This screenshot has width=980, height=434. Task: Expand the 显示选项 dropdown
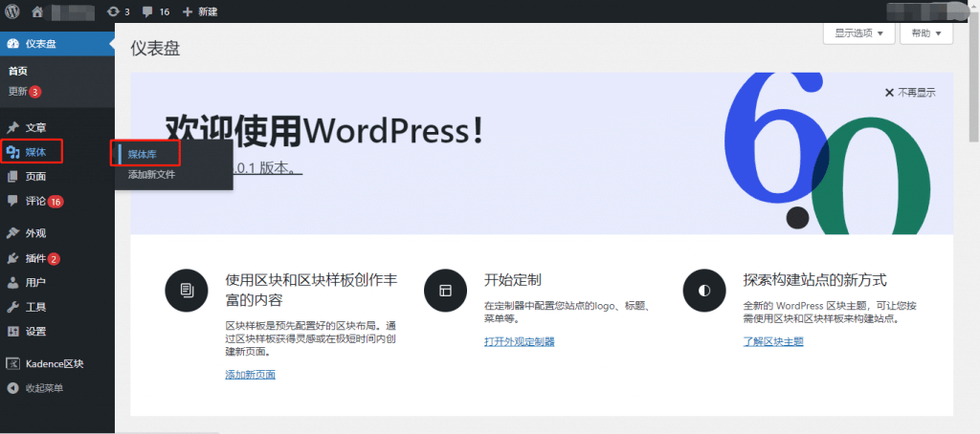[x=859, y=33]
